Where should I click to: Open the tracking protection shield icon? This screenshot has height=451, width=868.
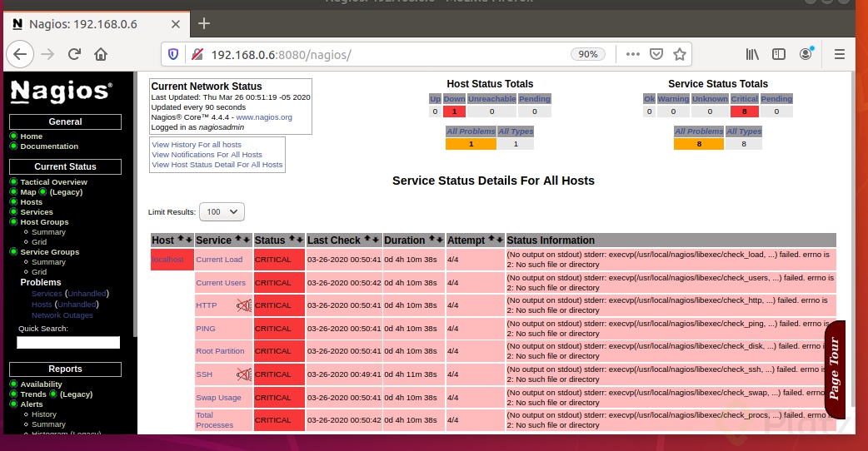[x=173, y=54]
